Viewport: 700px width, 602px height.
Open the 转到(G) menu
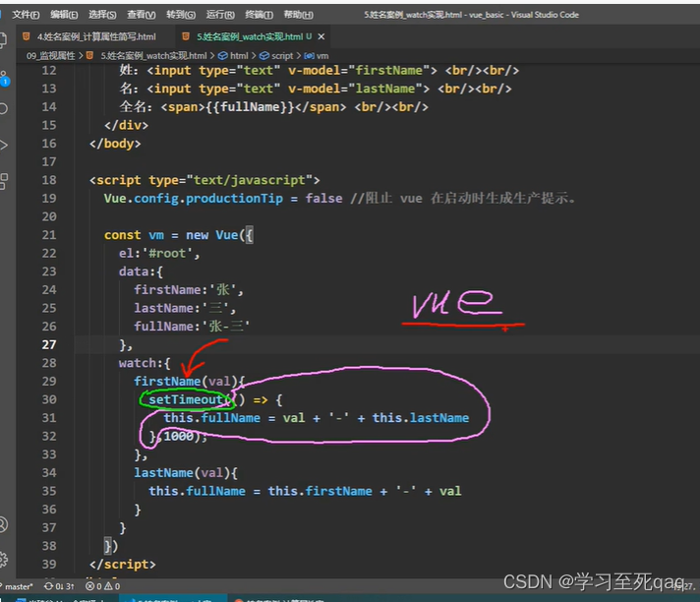[181, 15]
